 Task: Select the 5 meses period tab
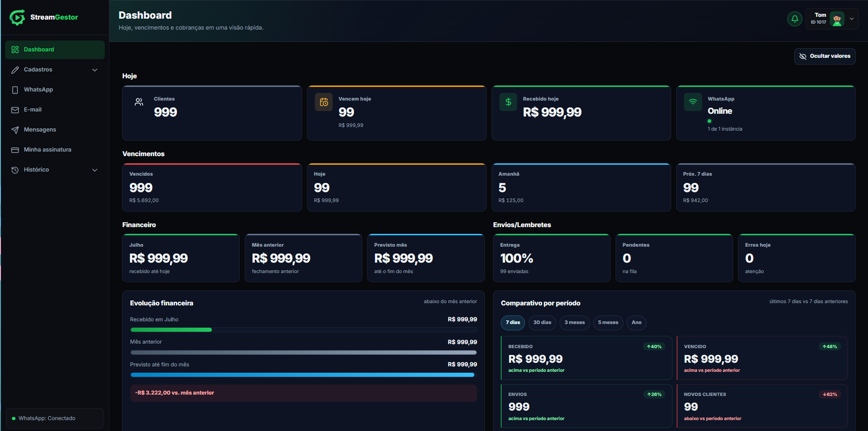608,323
